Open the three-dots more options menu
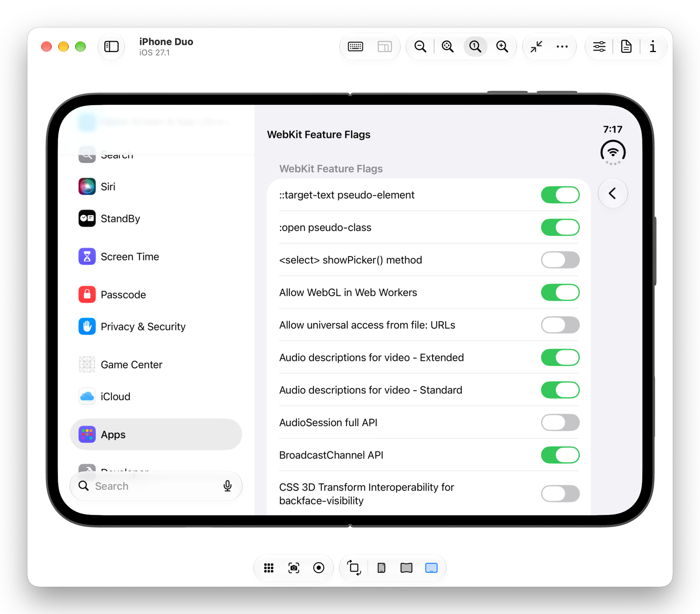The width and height of the screenshot is (700, 614). tap(562, 46)
